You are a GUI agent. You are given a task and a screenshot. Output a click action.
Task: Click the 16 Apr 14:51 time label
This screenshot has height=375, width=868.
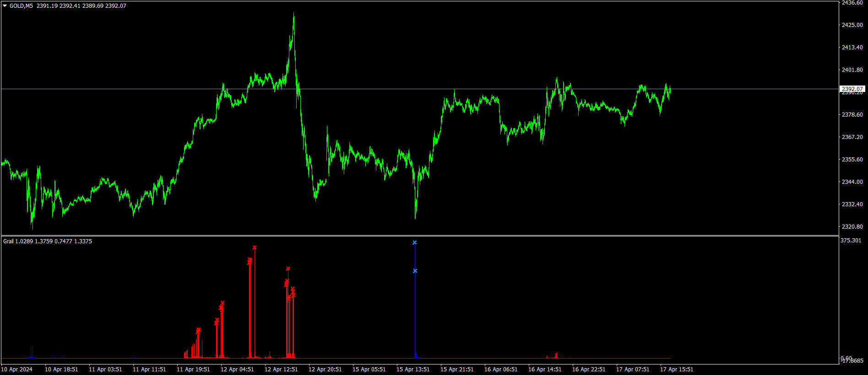click(x=545, y=370)
